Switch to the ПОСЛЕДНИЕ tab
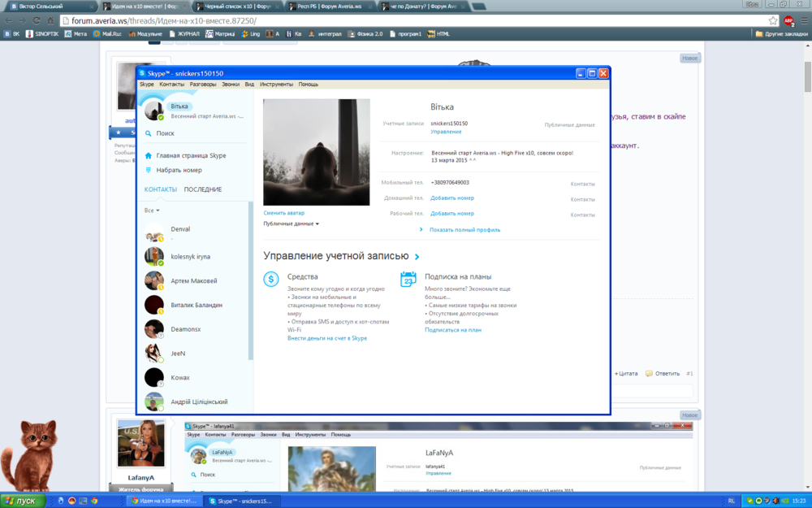This screenshot has width=812, height=508. click(x=203, y=189)
